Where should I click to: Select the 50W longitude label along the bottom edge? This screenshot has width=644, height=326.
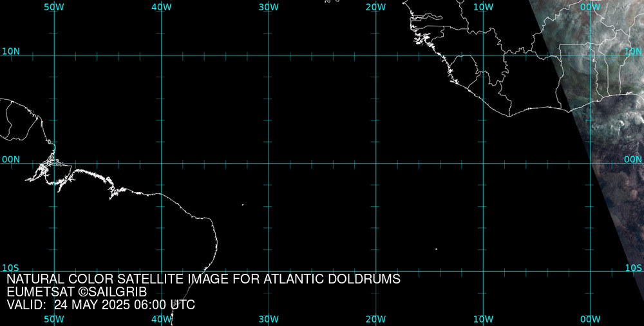click(x=54, y=319)
